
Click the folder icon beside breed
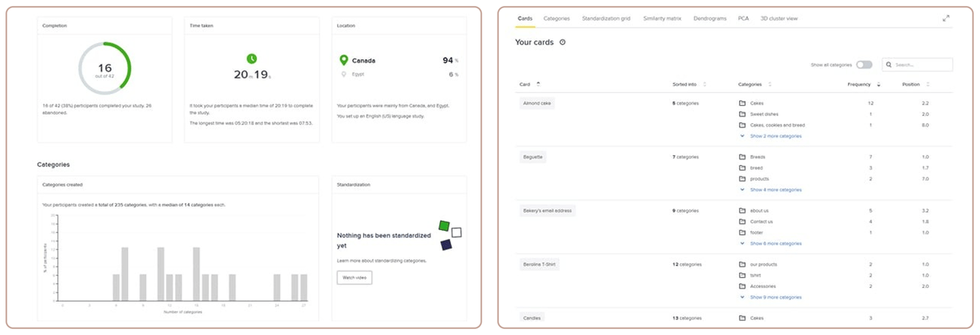point(742,168)
